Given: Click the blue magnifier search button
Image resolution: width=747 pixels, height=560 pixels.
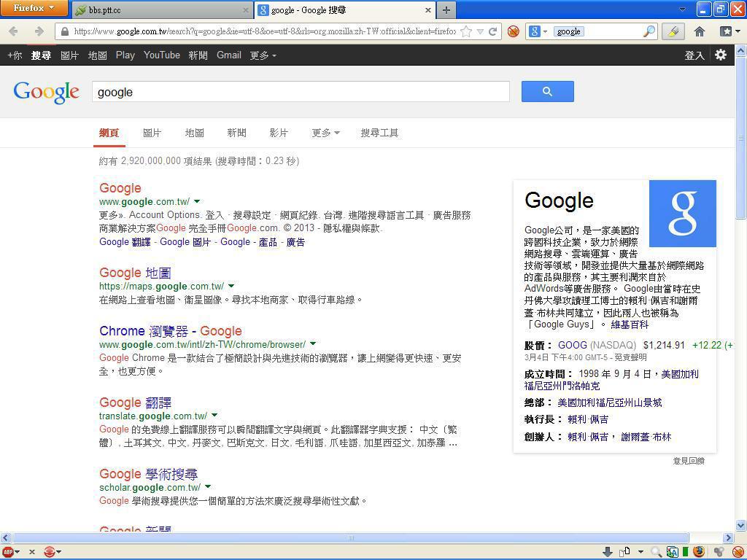Looking at the screenshot, I should 547,92.
